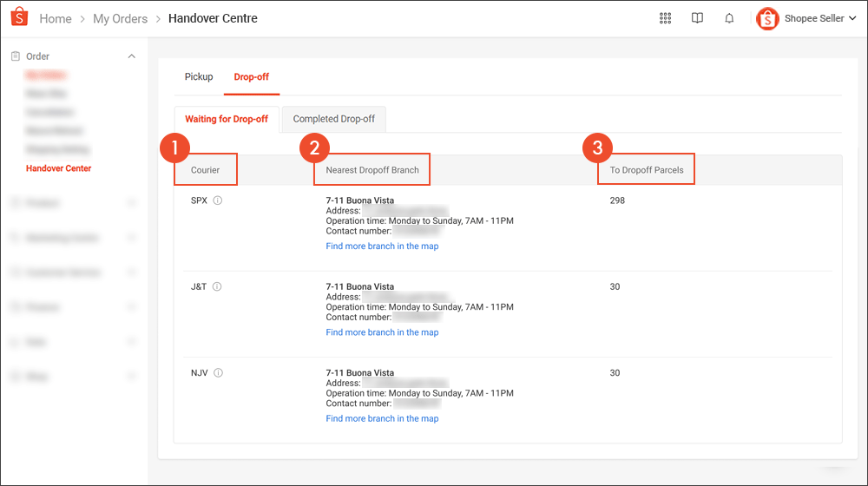Open the Completed Drop-off tab
Viewport: 868px width, 486px height.
(334, 119)
